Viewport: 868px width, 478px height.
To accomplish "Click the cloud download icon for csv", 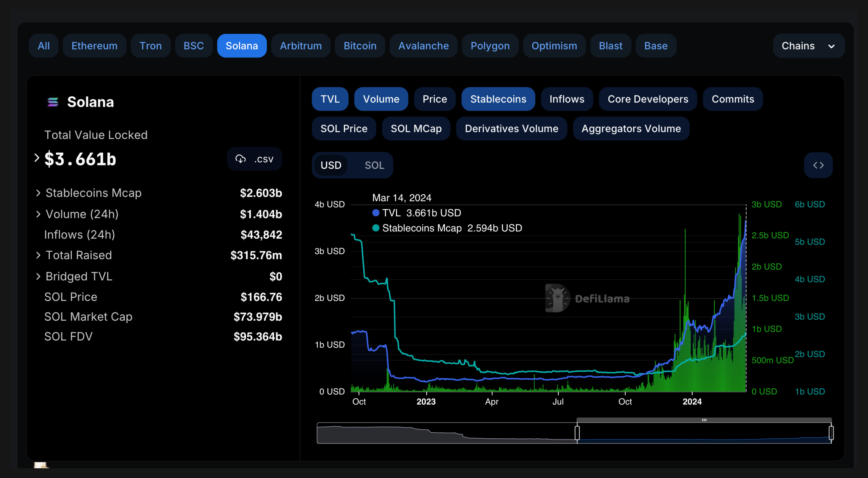I will click(x=241, y=159).
